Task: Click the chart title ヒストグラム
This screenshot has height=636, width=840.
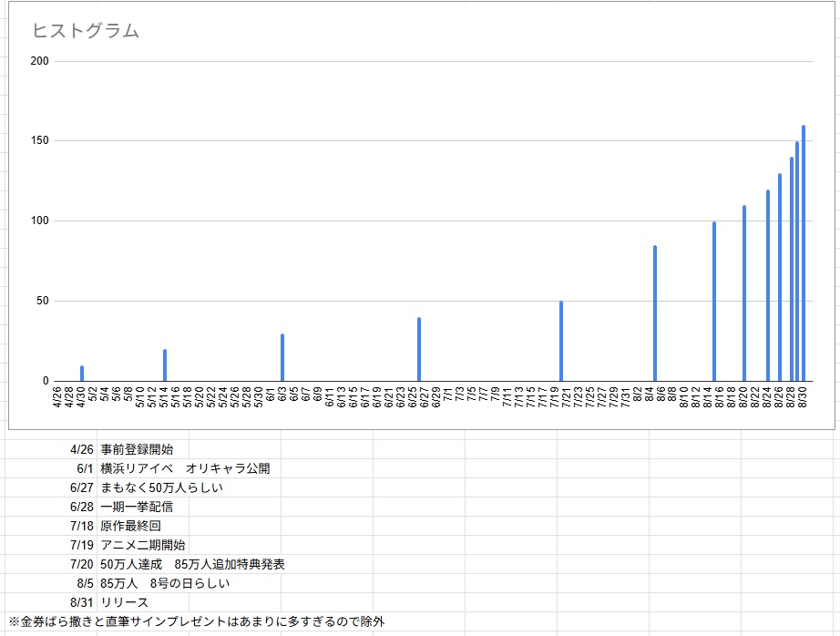Action: (86, 31)
